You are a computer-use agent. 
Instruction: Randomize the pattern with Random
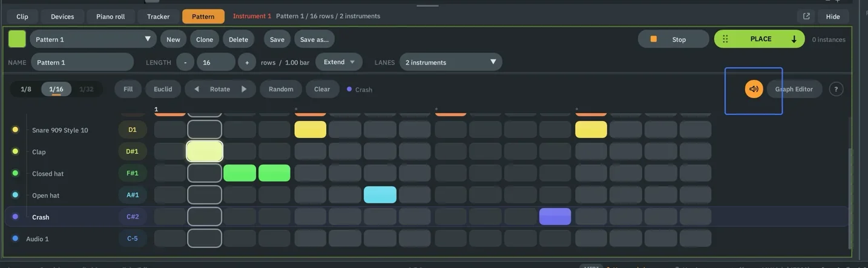pyautogui.click(x=281, y=89)
